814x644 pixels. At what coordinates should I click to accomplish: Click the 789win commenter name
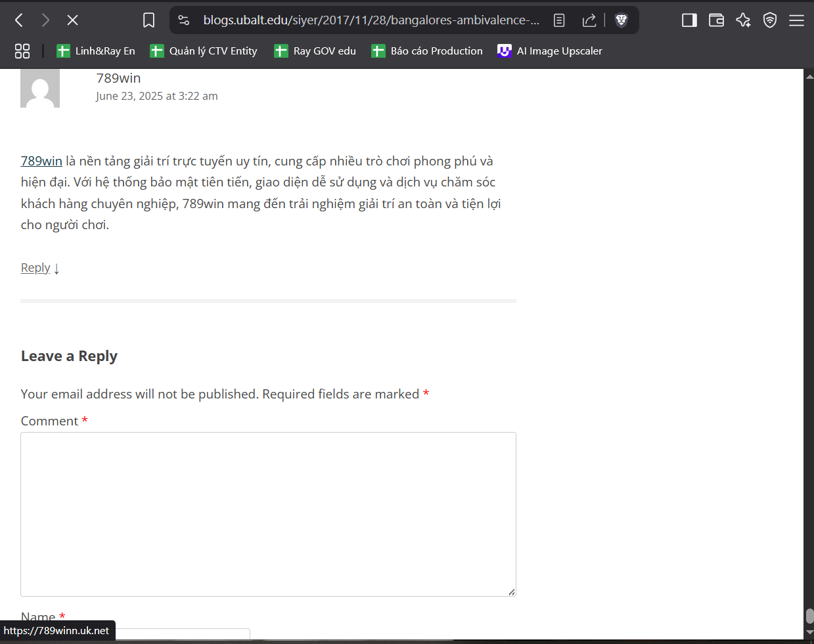point(118,78)
